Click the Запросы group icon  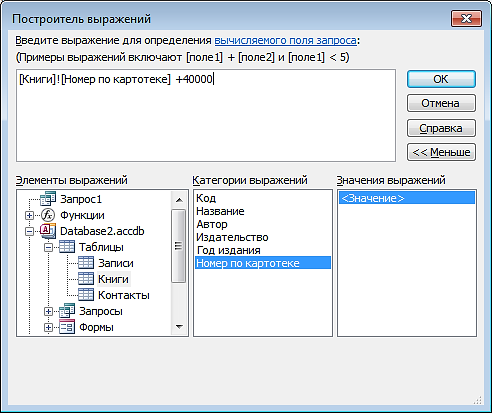pos(67,311)
